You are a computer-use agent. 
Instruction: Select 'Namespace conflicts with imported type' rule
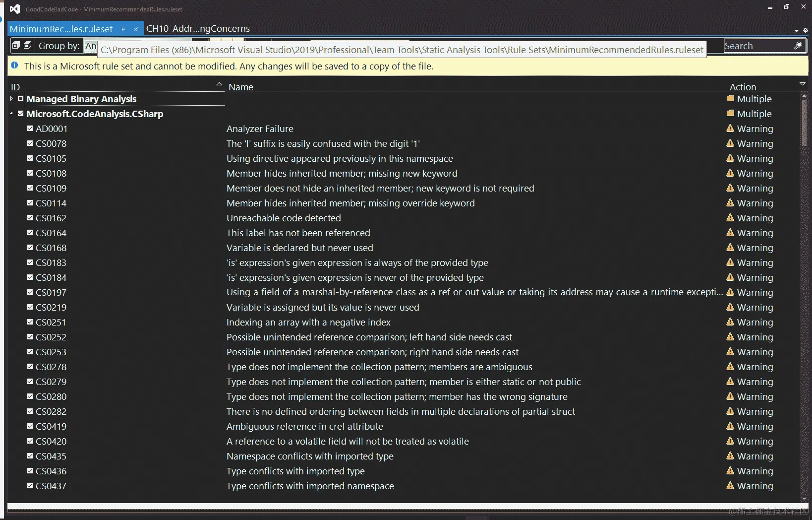click(x=310, y=456)
